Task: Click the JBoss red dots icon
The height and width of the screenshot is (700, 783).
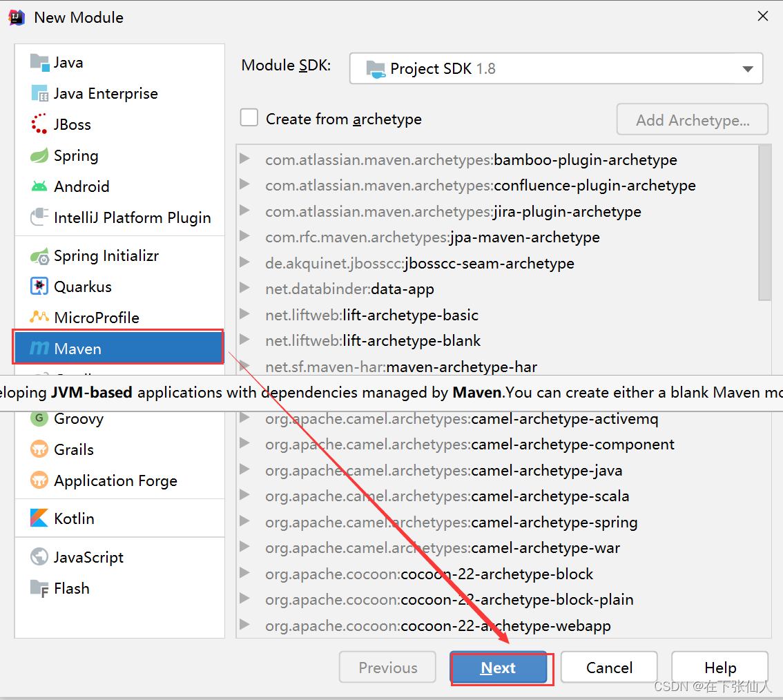Action: click(39, 124)
